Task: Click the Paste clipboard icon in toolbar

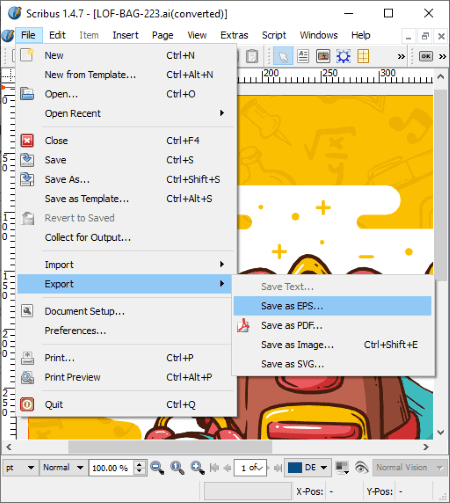Action: click(x=252, y=56)
